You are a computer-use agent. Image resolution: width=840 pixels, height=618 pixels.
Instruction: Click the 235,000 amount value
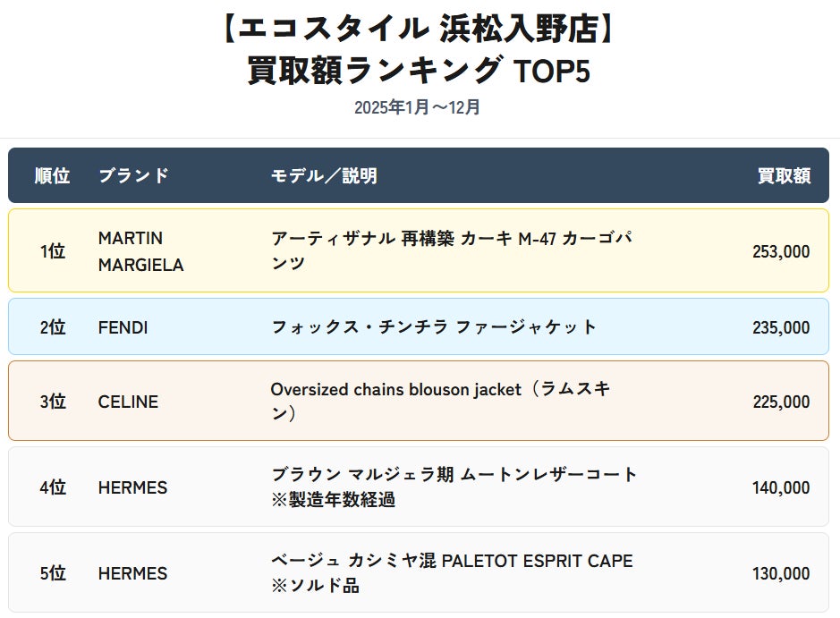pyautogui.click(x=781, y=328)
